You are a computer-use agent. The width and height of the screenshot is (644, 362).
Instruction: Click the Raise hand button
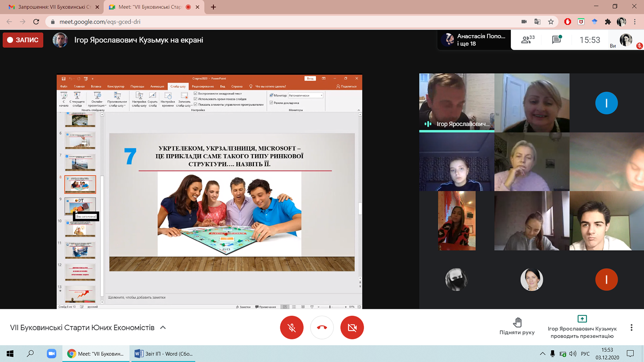[x=517, y=327]
